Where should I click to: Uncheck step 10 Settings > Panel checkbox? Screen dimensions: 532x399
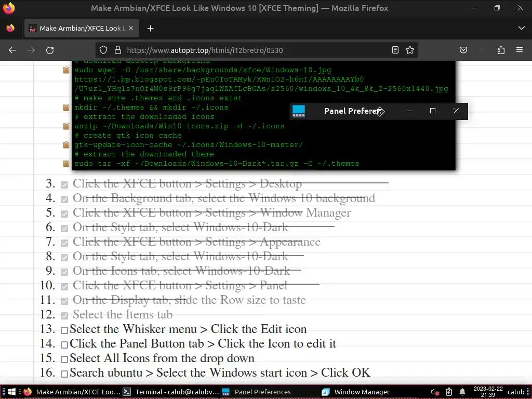[64, 287]
